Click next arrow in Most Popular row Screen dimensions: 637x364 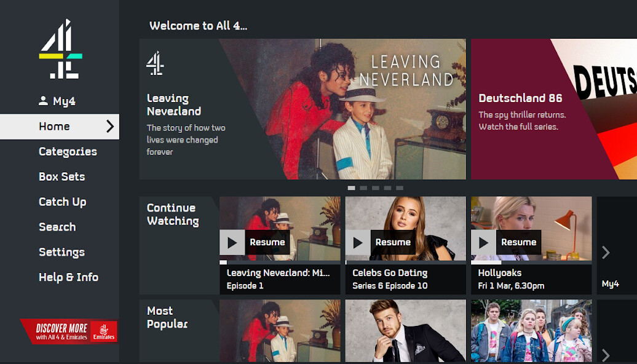coord(606,355)
